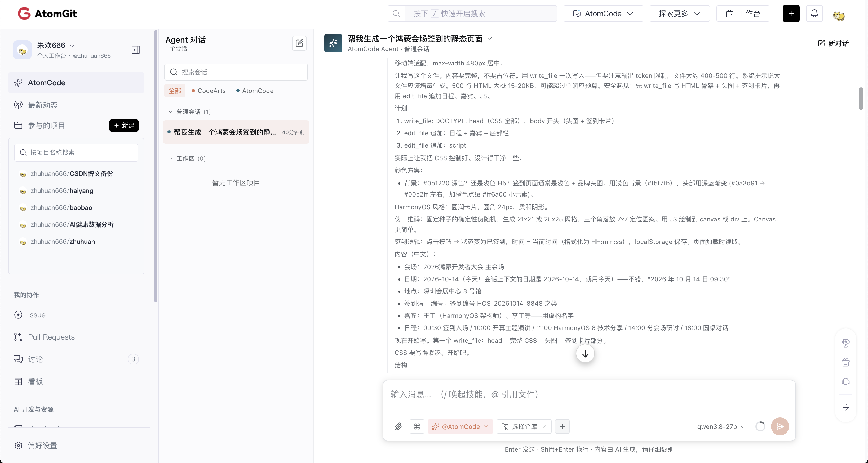Open the qwen3.8-27b model selector

[720, 427]
